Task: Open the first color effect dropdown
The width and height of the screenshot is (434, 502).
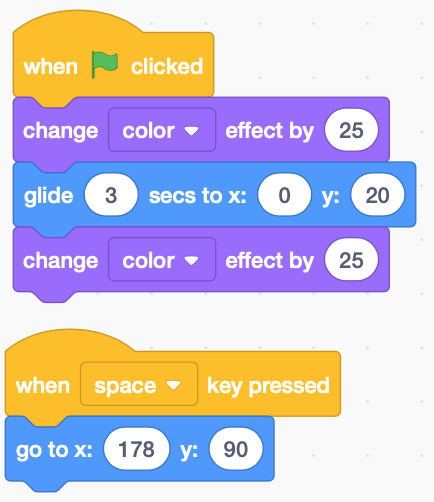Action: pos(162,130)
